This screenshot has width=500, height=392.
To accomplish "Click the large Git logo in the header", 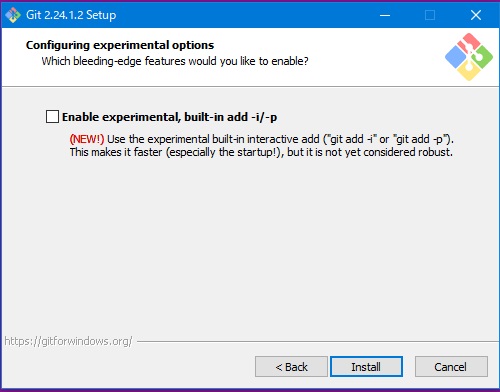I will [469, 57].
